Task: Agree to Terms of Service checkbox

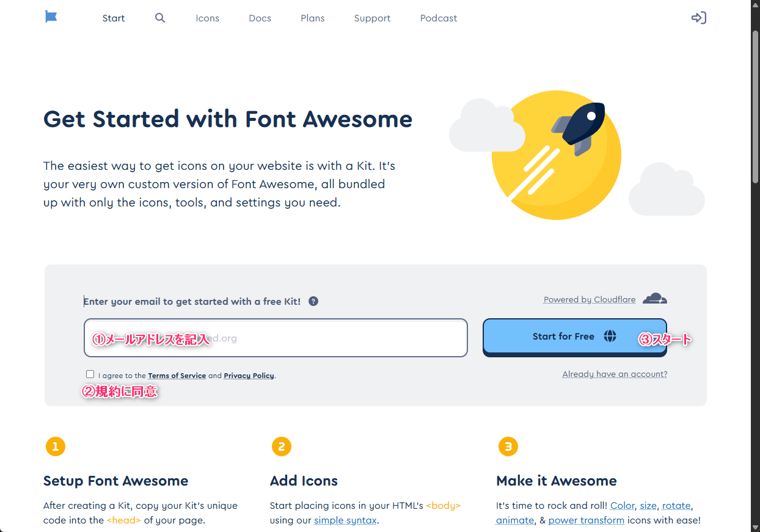Action: click(x=90, y=374)
